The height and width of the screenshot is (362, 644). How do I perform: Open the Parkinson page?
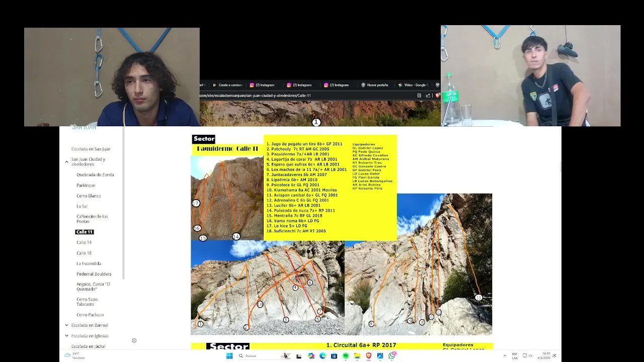86,186
